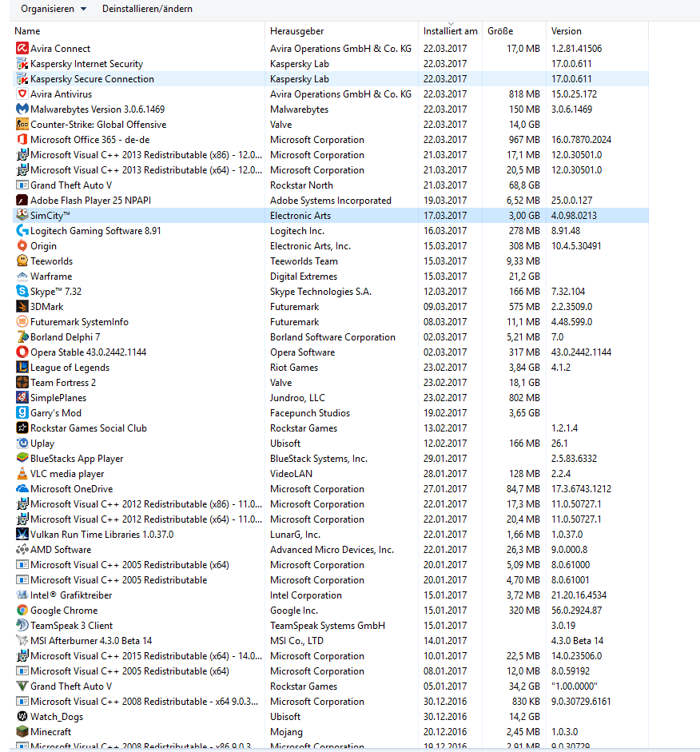
Task: Click the Opera Stable icon
Action: 22,352
